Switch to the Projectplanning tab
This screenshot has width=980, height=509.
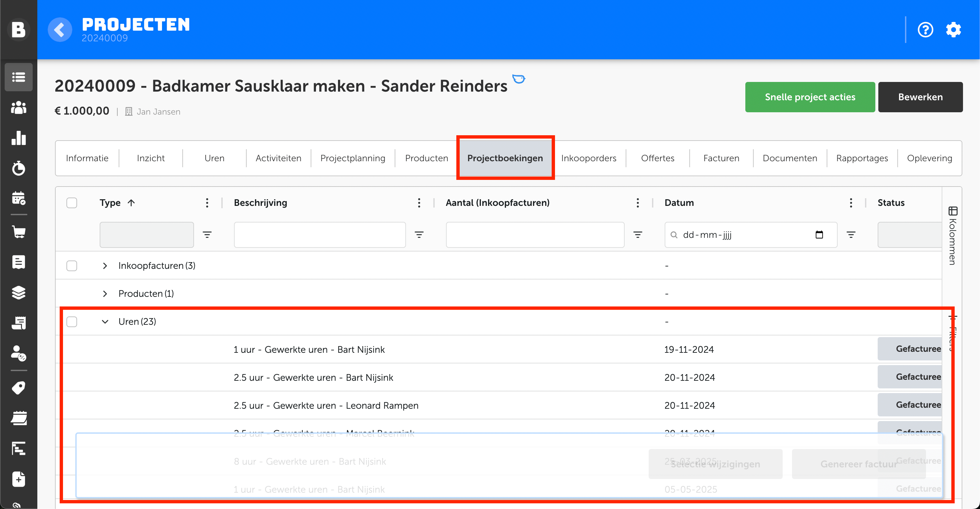(x=353, y=158)
